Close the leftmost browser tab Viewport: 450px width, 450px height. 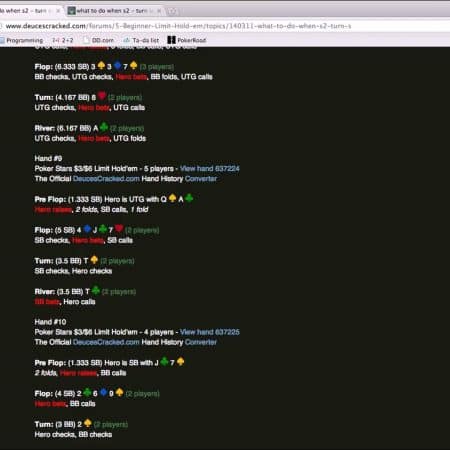point(58,11)
